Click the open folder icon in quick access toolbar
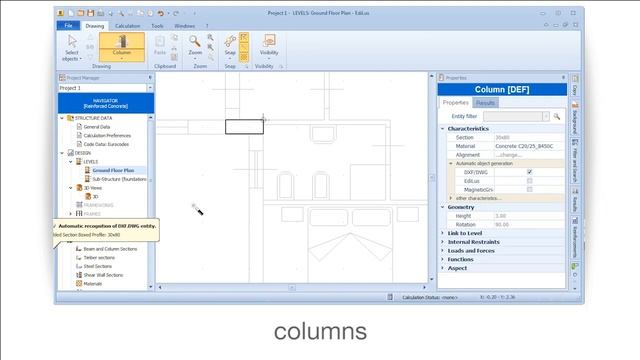Image resolution: width=640 pixels, height=360 pixels. pos(81,13)
